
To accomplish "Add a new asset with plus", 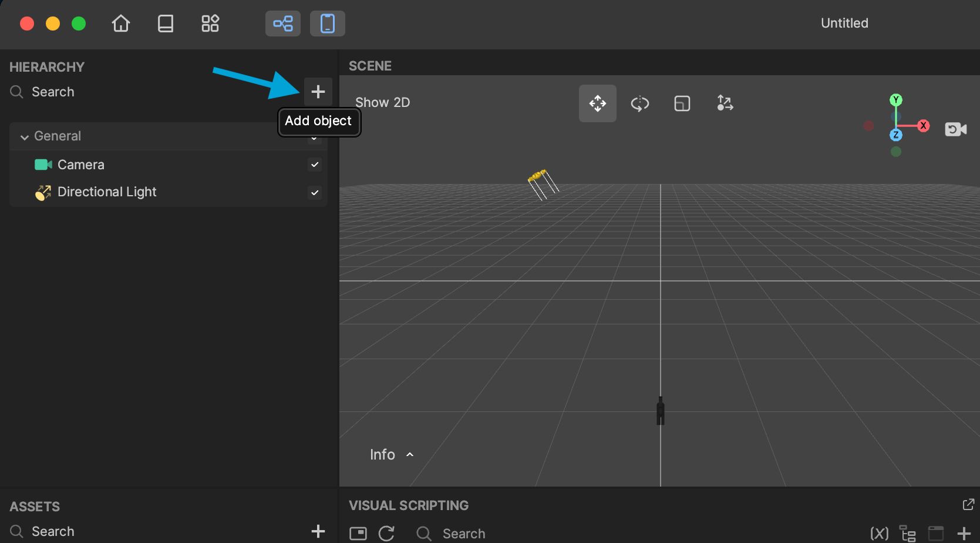I will point(318,531).
